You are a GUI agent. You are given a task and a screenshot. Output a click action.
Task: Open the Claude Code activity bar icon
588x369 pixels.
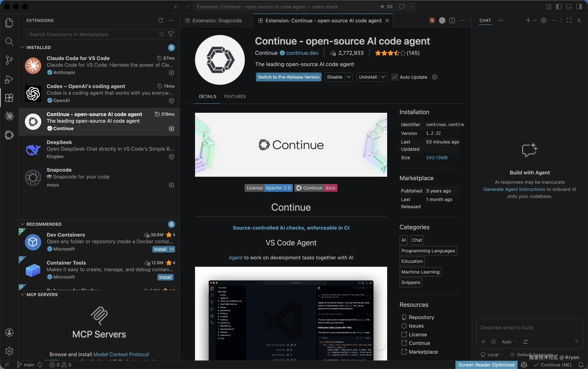[9, 116]
